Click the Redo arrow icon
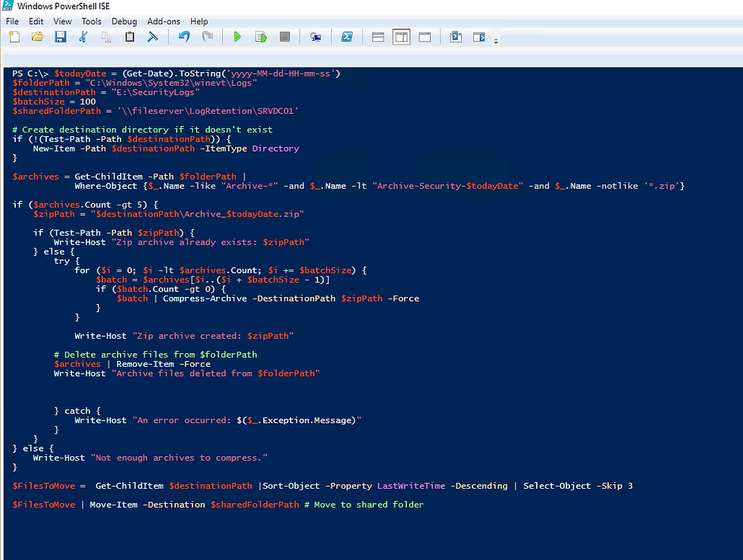The width and height of the screenshot is (743, 560). [207, 37]
